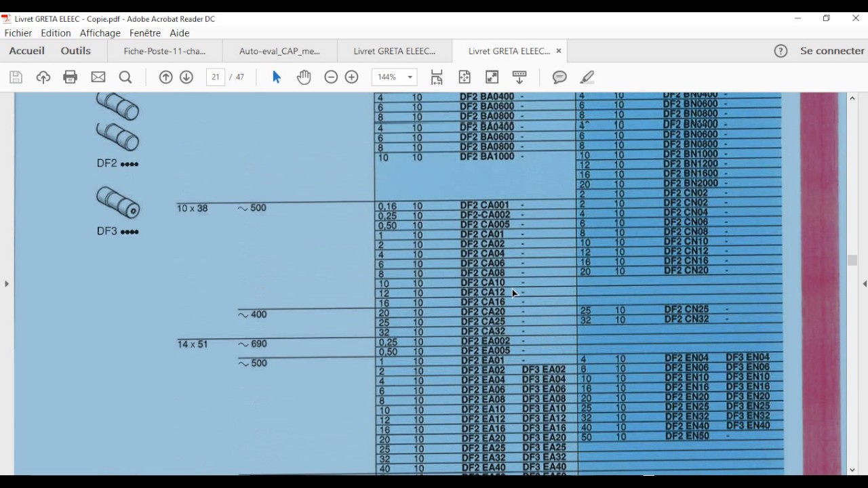Click the Save file icon
868x488 pixels.
point(16,77)
